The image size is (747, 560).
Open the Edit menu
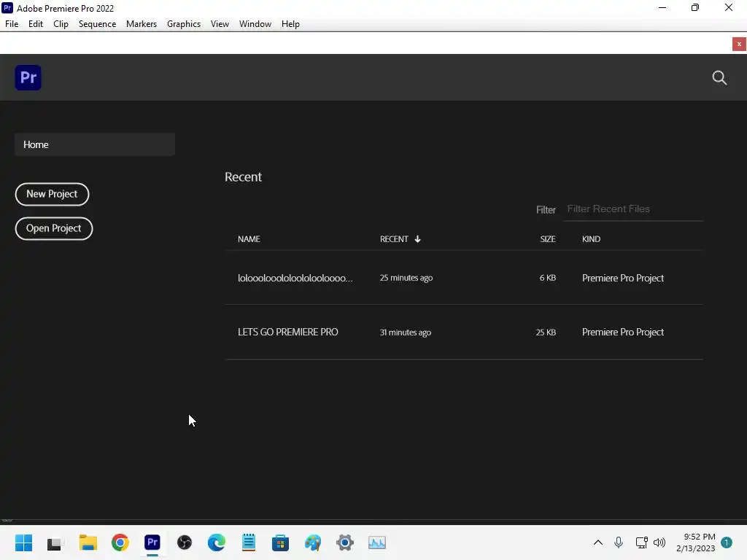pyautogui.click(x=36, y=24)
